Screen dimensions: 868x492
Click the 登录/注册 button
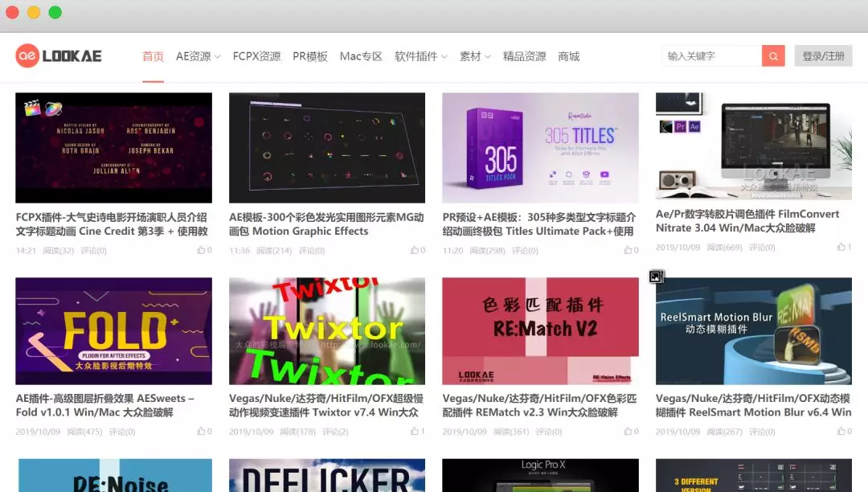pos(823,56)
